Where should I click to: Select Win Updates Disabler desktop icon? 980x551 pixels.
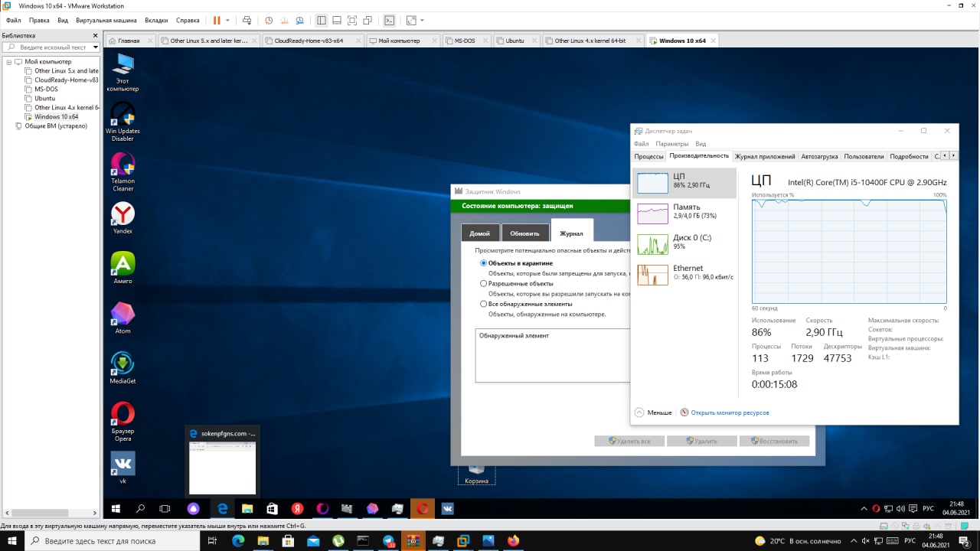point(122,122)
